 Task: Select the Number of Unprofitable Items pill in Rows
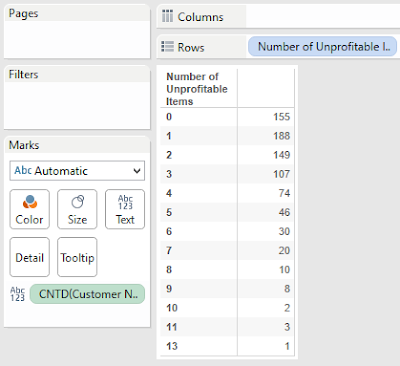tap(322, 47)
